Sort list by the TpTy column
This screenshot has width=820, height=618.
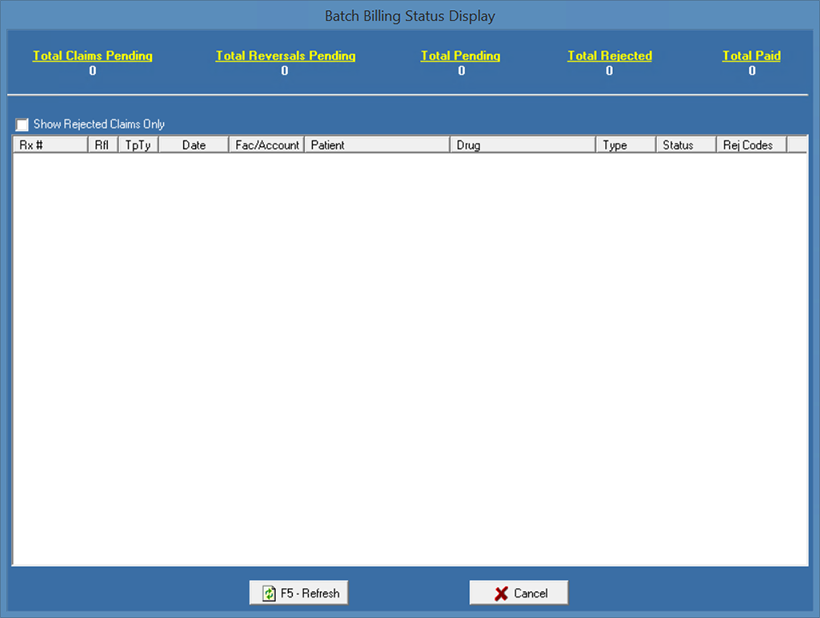pyautogui.click(x=137, y=145)
